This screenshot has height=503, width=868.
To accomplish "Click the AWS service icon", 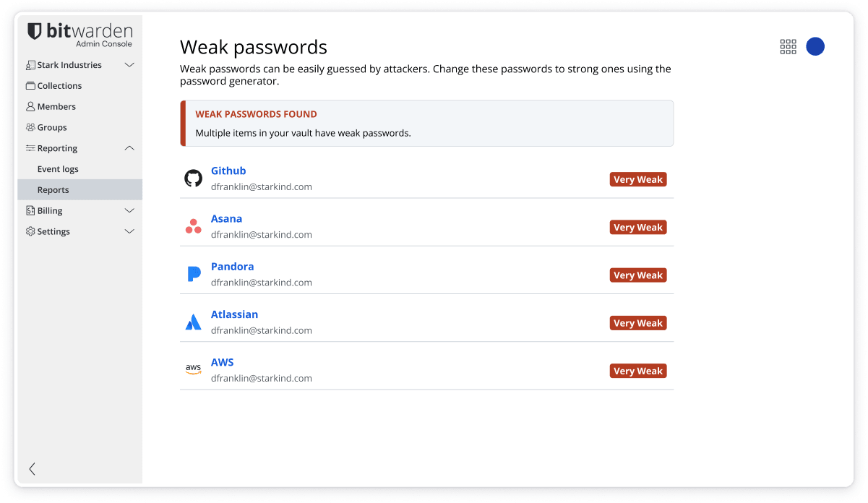I will [193, 369].
